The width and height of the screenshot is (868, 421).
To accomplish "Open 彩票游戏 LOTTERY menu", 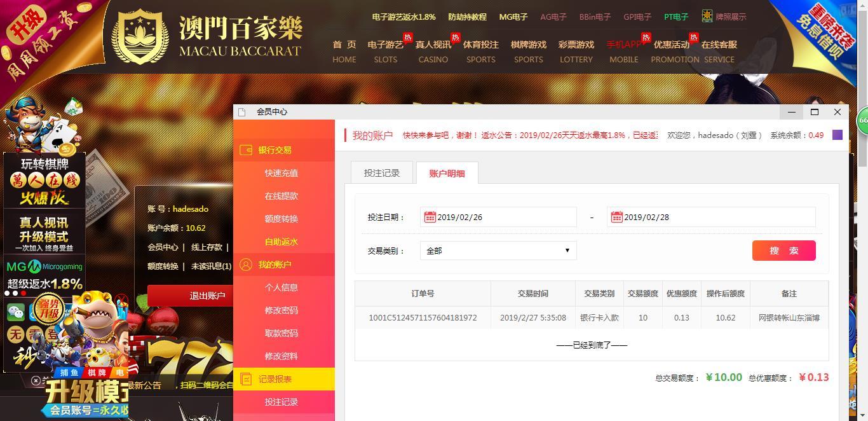I will (576, 52).
